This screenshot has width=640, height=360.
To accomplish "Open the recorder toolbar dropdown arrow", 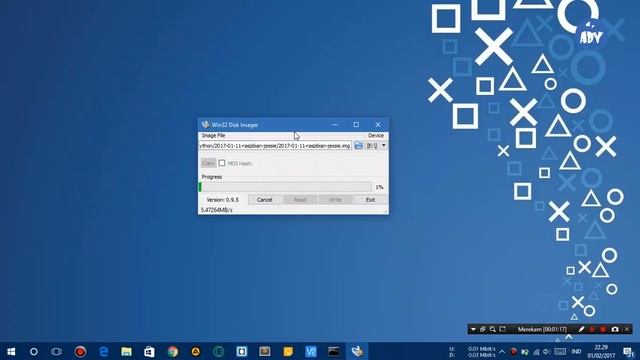I will [473, 329].
